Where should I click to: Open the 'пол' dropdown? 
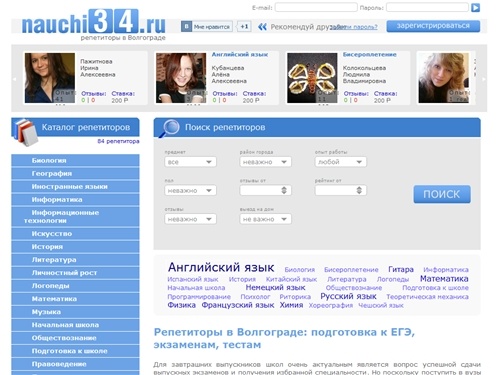[x=190, y=191]
